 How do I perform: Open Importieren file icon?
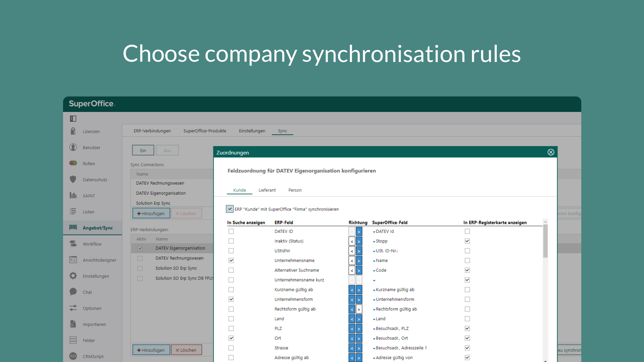click(73, 324)
